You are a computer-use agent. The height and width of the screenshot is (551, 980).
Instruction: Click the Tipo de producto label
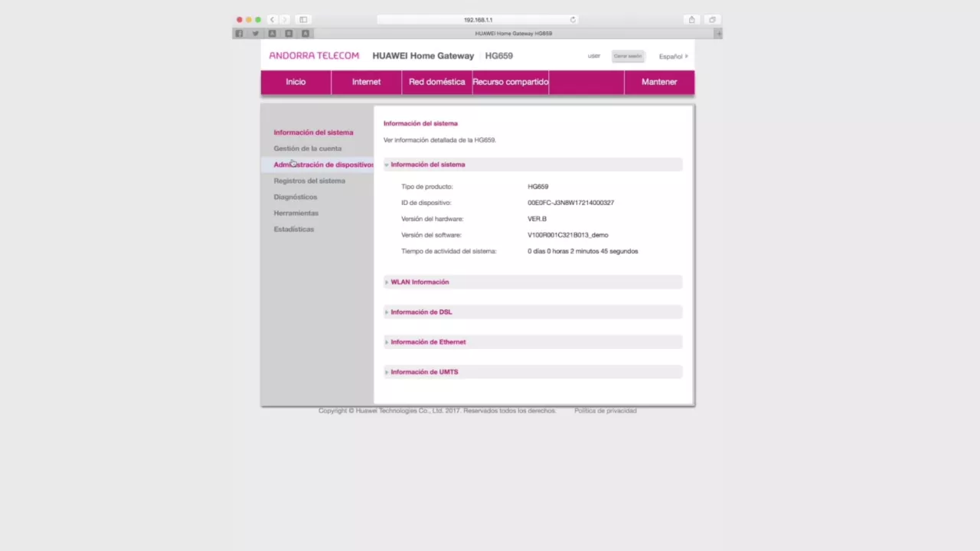[x=426, y=187]
